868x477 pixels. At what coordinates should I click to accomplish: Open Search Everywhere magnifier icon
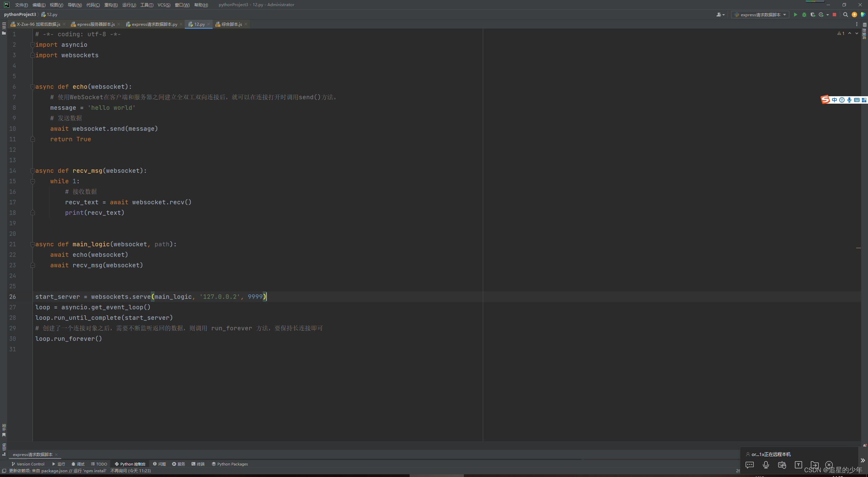pos(845,15)
